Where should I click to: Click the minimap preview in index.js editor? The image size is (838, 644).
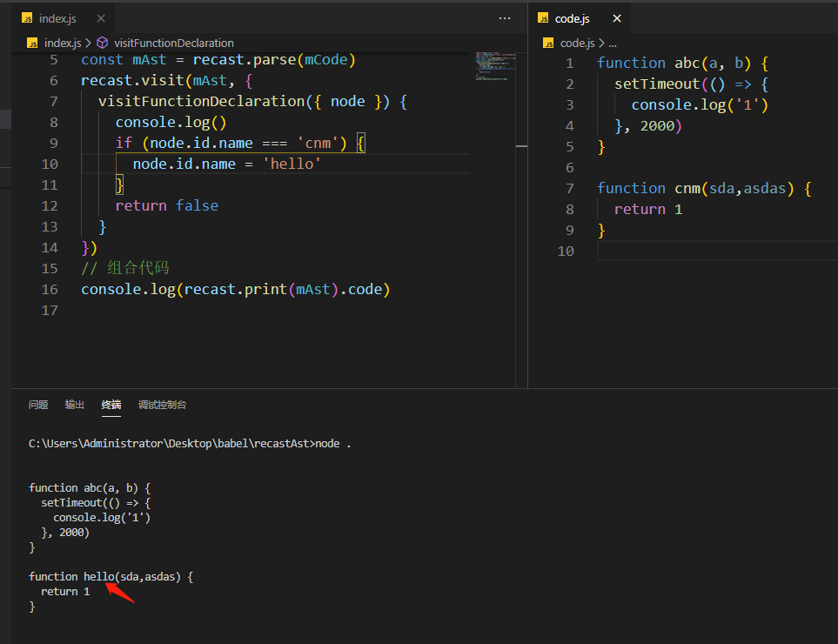tap(495, 66)
